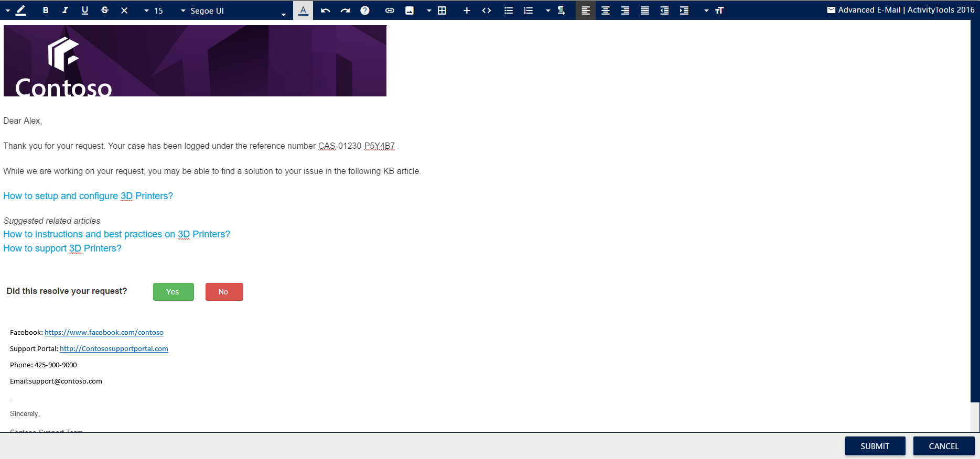Create a bulleted list
This screenshot has width=980, height=459.
point(509,10)
